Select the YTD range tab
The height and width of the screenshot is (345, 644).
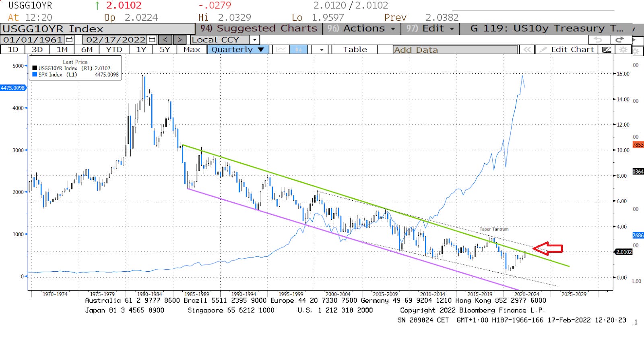tap(114, 49)
